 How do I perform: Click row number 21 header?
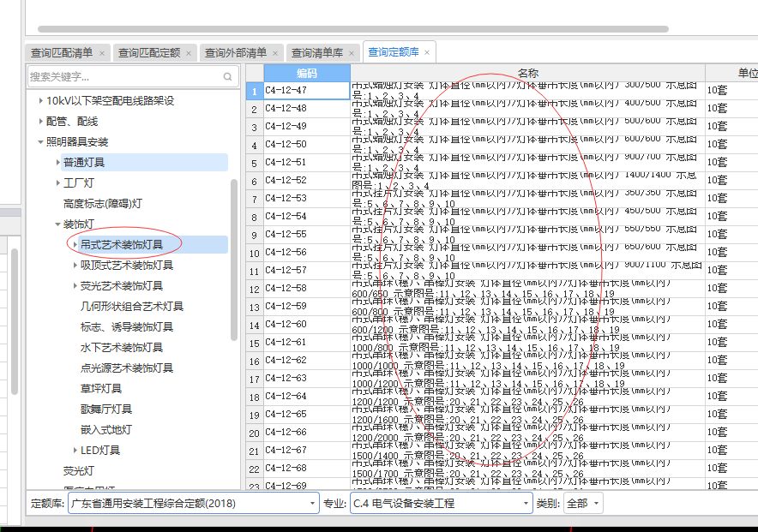coord(255,451)
